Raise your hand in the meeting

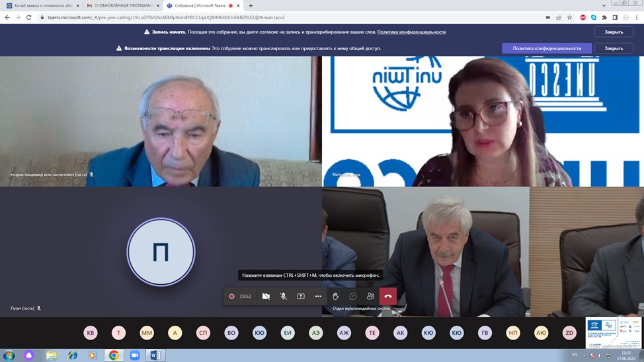tap(336, 297)
